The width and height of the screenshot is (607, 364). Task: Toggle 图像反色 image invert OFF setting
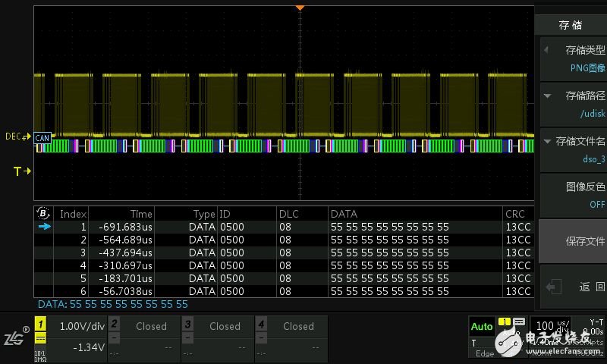(574, 195)
